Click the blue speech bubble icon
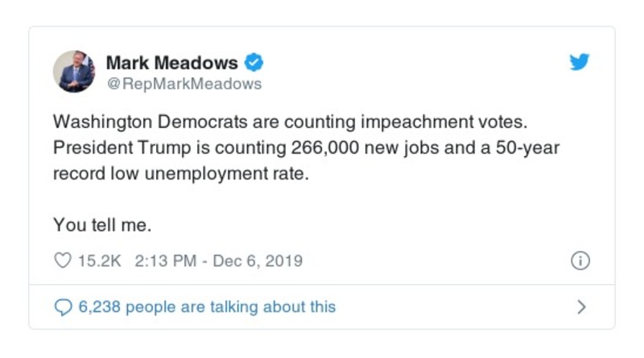644x358 pixels. 63,307
